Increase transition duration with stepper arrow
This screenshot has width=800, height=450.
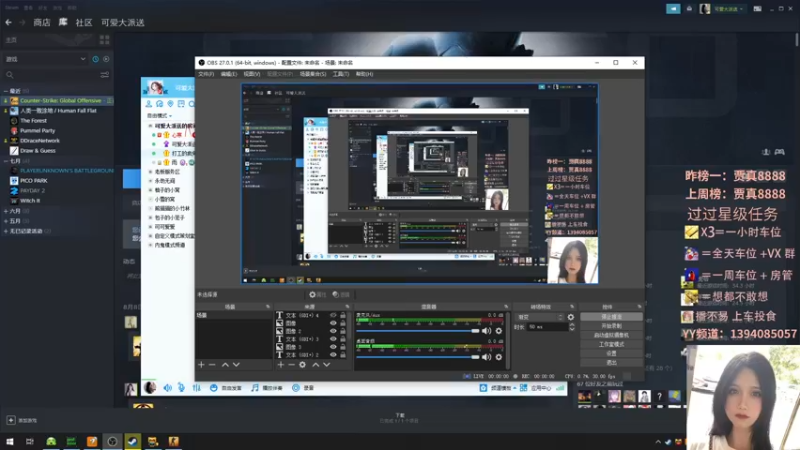(x=572, y=325)
